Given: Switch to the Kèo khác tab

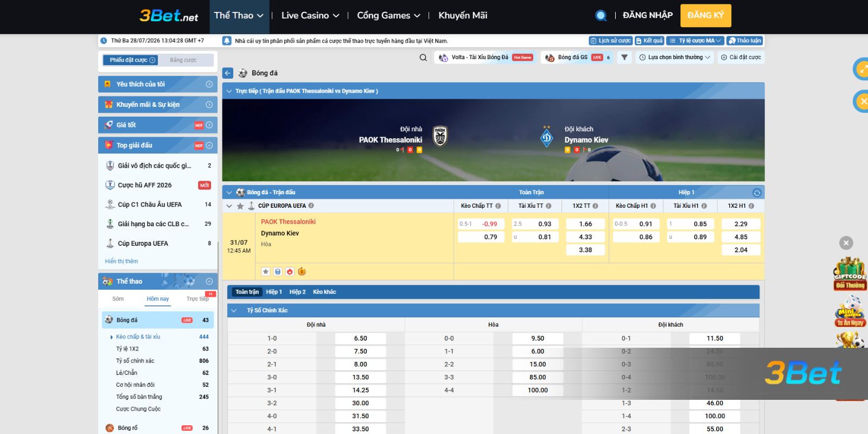Looking at the screenshot, I should pyautogui.click(x=324, y=292).
